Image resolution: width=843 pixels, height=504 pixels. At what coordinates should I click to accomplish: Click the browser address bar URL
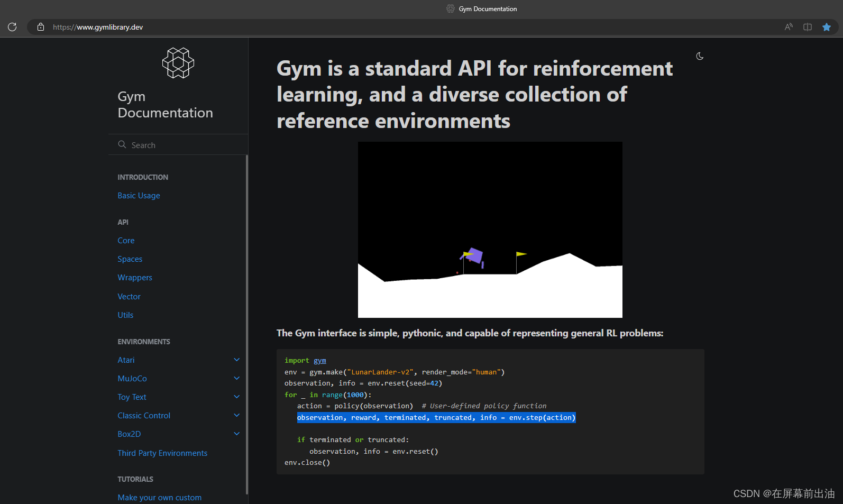point(98,27)
